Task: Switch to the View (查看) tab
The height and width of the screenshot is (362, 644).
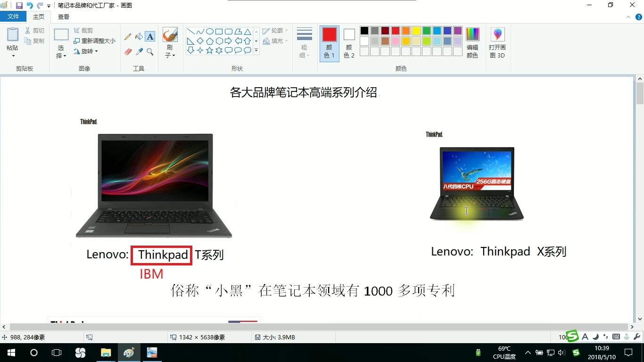Action: coord(64,16)
